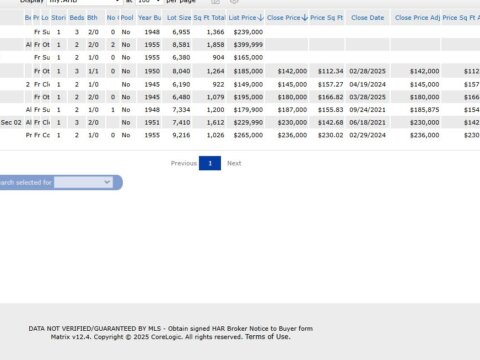Sort by the Pool column header
This screenshot has height=360, width=480.
pos(127,18)
